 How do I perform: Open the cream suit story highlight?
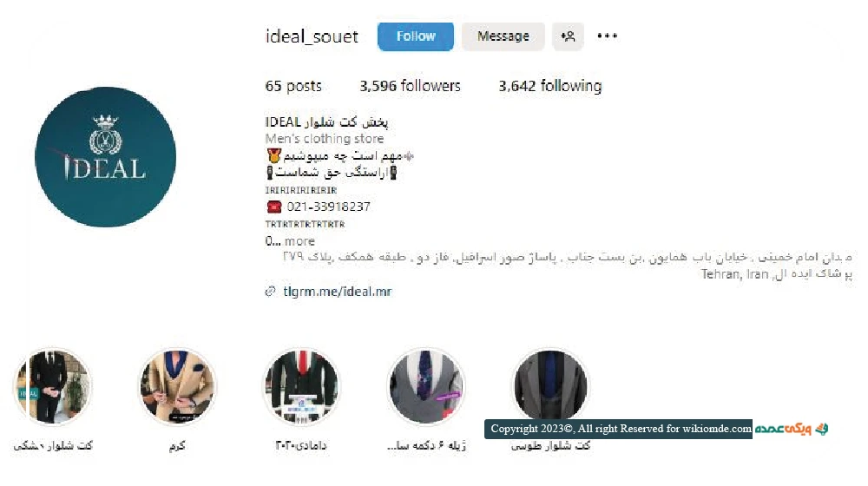pos(177,386)
